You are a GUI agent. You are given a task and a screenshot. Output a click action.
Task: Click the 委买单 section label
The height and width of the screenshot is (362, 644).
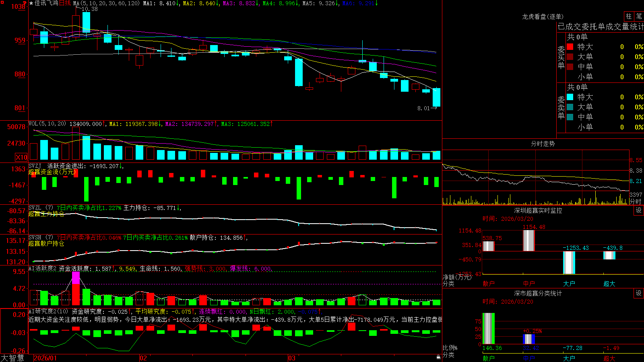click(x=561, y=57)
